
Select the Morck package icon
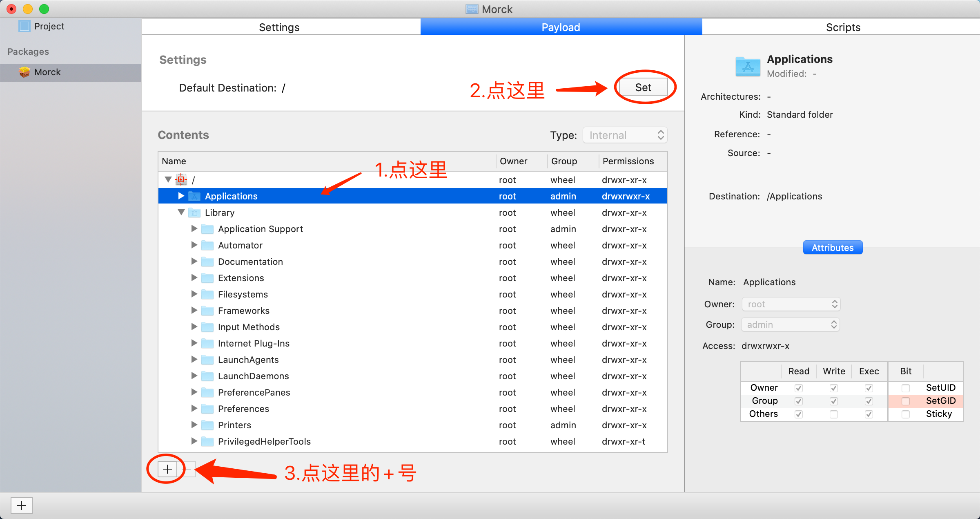(x=24, y=72)
